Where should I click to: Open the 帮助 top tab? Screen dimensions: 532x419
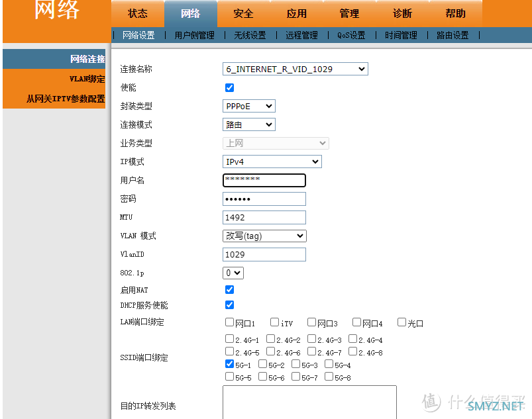coord(455,13)
